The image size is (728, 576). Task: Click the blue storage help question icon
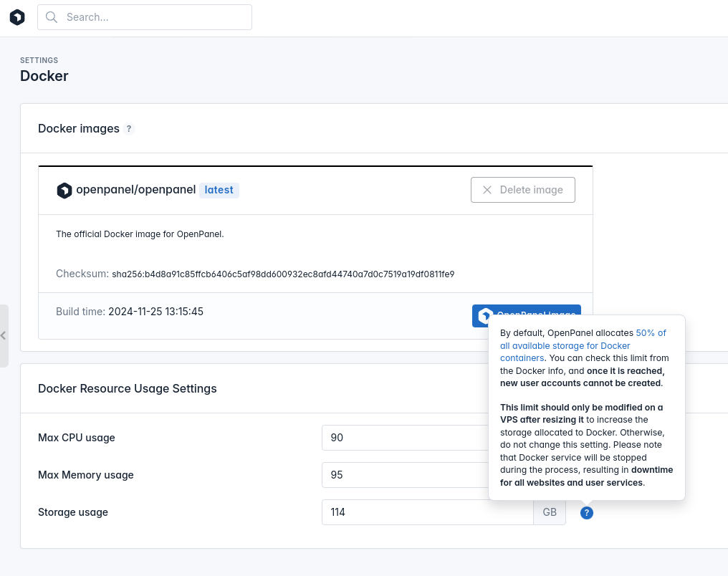[586, 513]
